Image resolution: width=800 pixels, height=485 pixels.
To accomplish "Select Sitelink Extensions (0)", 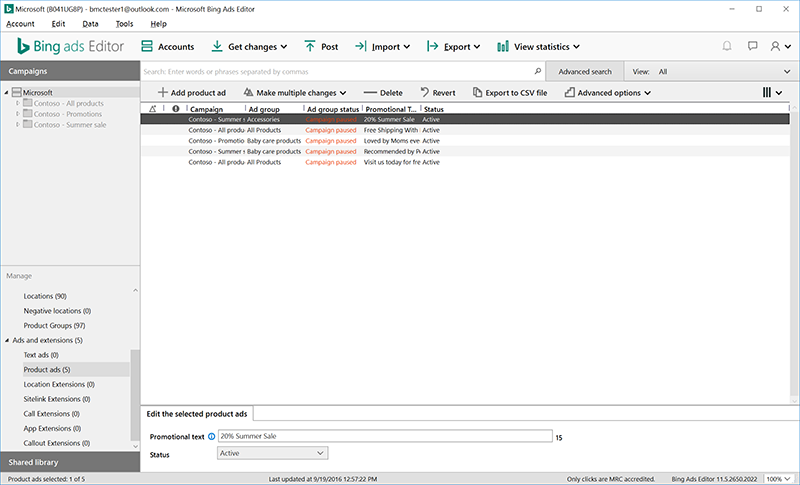I will click(x=57, y=399).
